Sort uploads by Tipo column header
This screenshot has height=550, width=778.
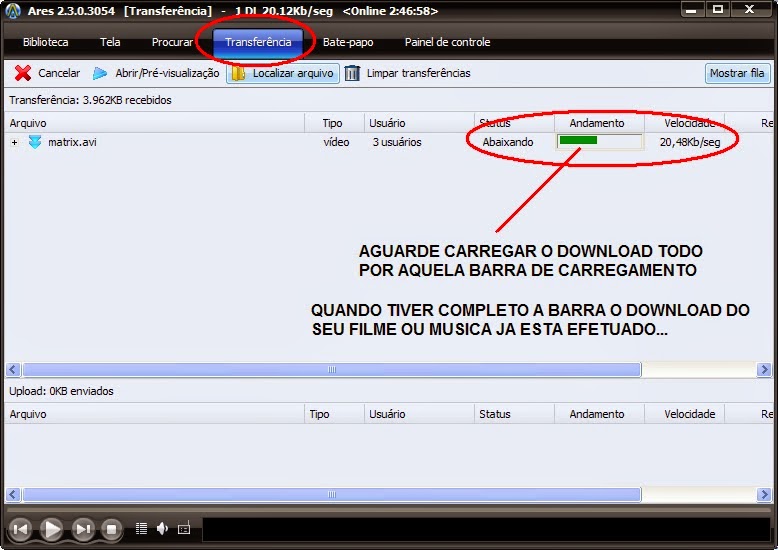coord(334,414)
